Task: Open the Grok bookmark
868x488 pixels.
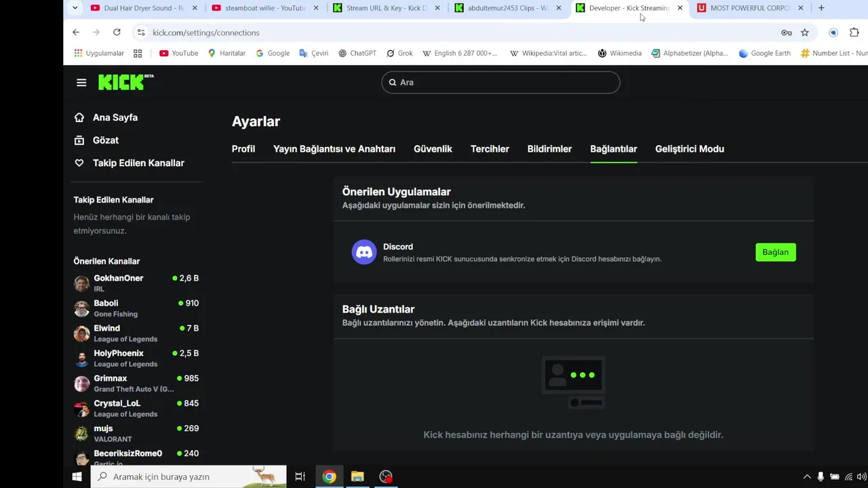Action: click(399, 53)
